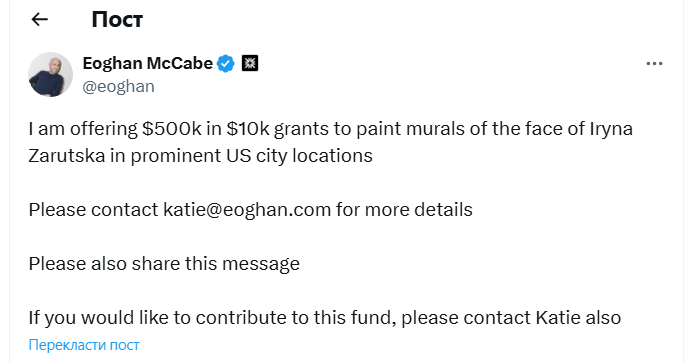Click the line Please also share this message
This screenshot has width=699, height=363.
164,264
